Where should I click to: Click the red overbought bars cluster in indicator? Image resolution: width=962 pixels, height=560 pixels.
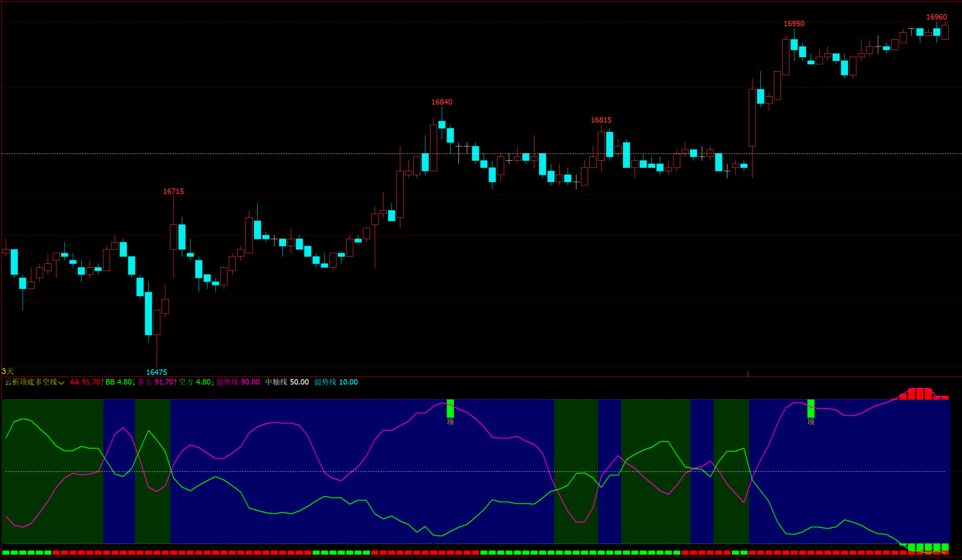[x=922, y=394]
